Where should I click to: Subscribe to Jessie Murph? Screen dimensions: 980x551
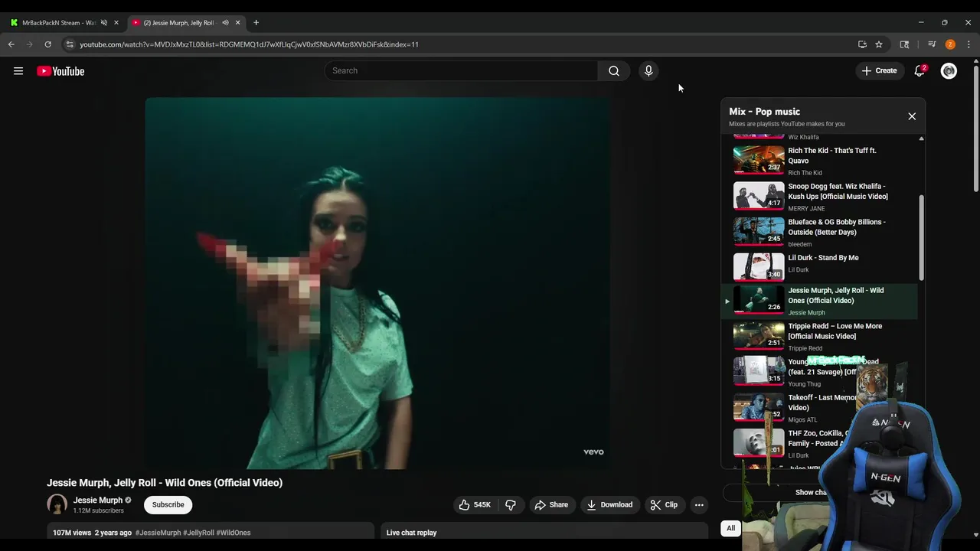(x=168, y=505)
